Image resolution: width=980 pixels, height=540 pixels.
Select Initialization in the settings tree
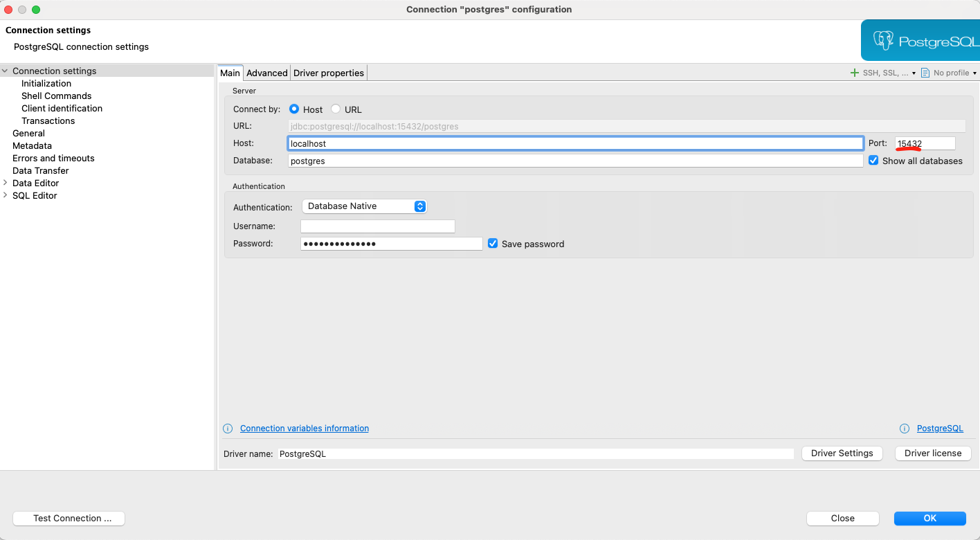tap(46, 83)
